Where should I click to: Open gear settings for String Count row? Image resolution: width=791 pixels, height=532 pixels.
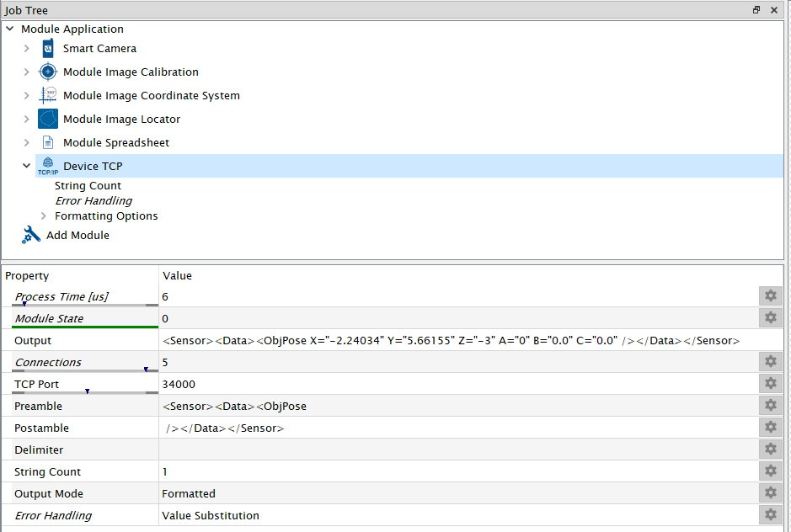tap(770, 471)
